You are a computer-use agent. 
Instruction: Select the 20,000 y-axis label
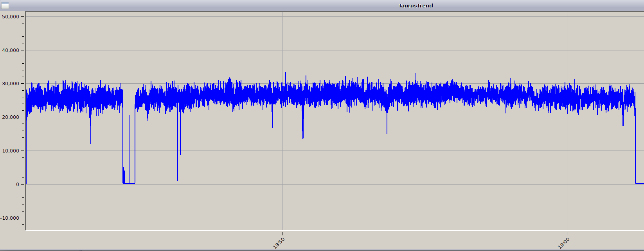click(x=11, y=117)
